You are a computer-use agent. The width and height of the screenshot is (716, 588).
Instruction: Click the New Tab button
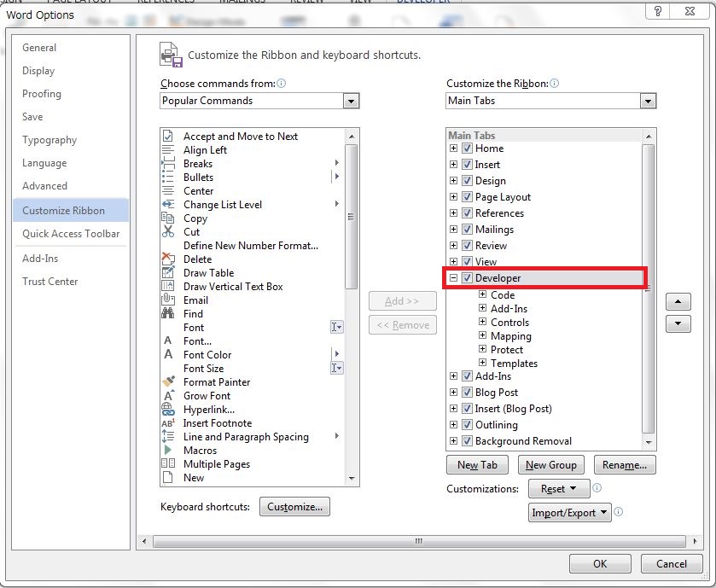[x=477, y=465]
